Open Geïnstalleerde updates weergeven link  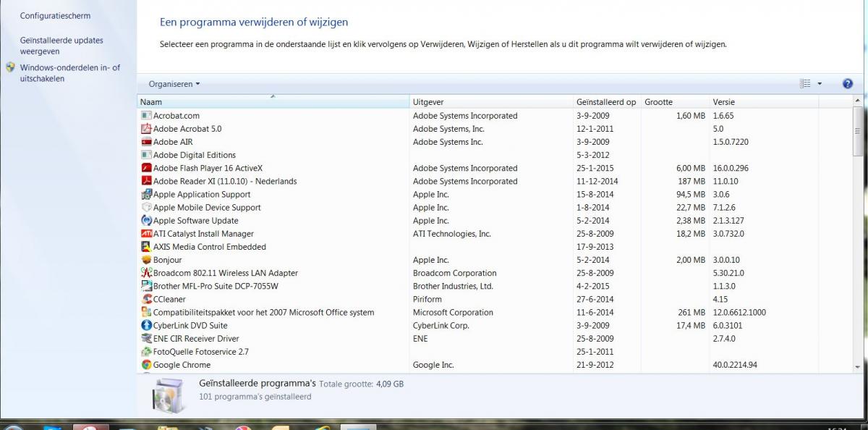pyautogui.click(x=61, y=46)
